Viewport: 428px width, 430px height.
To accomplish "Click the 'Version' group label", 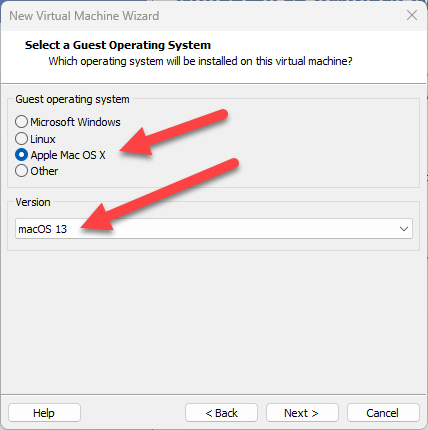I will coord(33,202).
